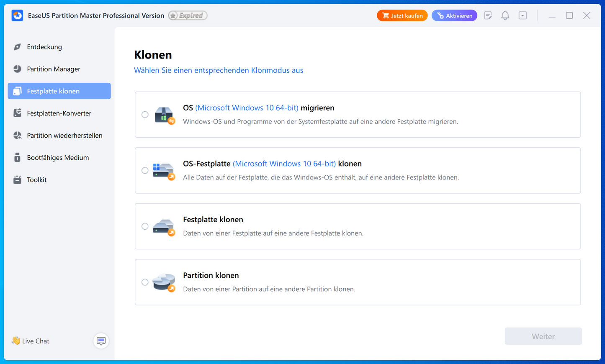Click the Festplatten-Konverter sidebar icon
This screenshot has height=364, width=605.
(x=17, y=113)
